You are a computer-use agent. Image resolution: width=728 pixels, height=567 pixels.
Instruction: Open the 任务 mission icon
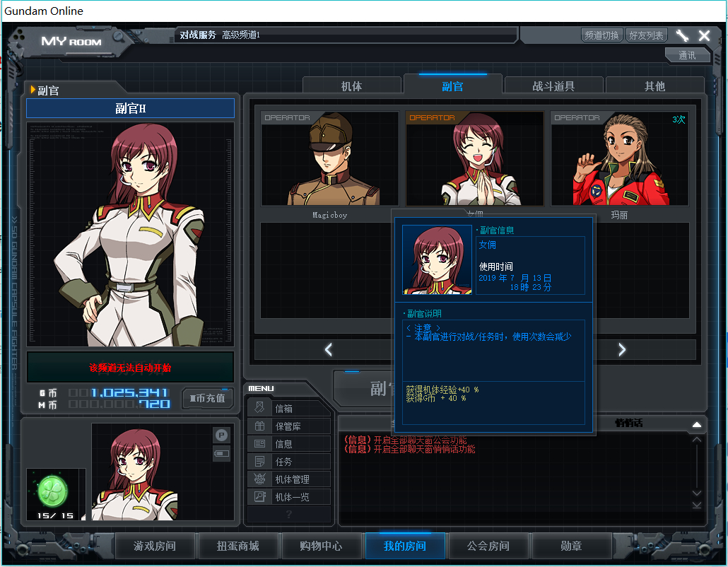[259, 461]
